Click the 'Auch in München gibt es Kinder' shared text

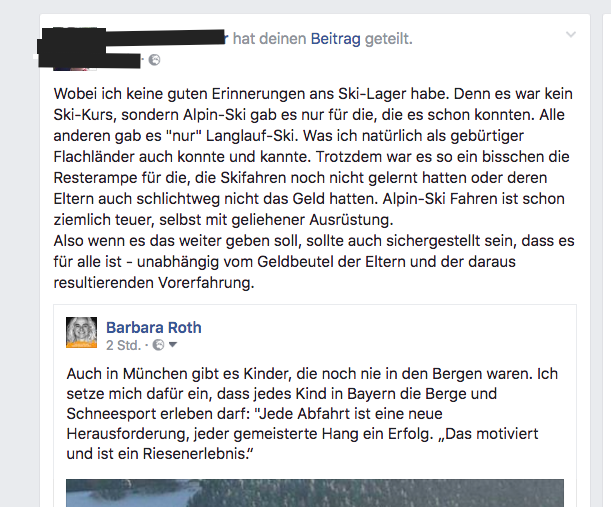pyautogui.click(x=312, y=413)
